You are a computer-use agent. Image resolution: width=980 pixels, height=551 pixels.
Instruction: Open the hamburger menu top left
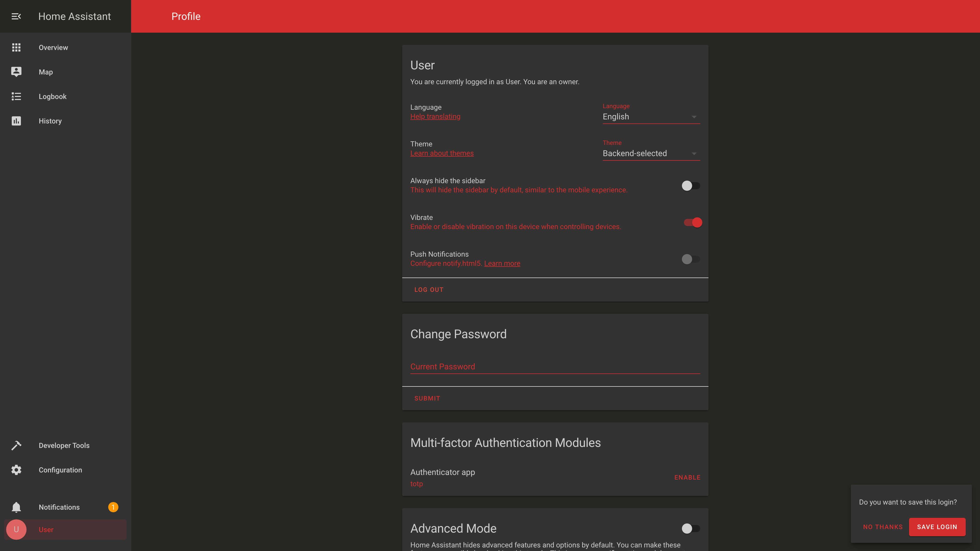pos(16,16)
